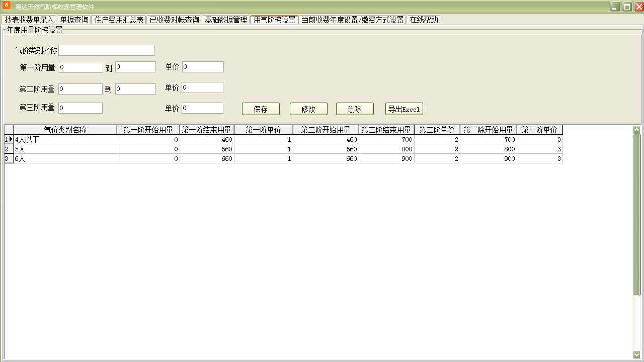Click the 第三阶用量 input field

[x=80, y=108]
